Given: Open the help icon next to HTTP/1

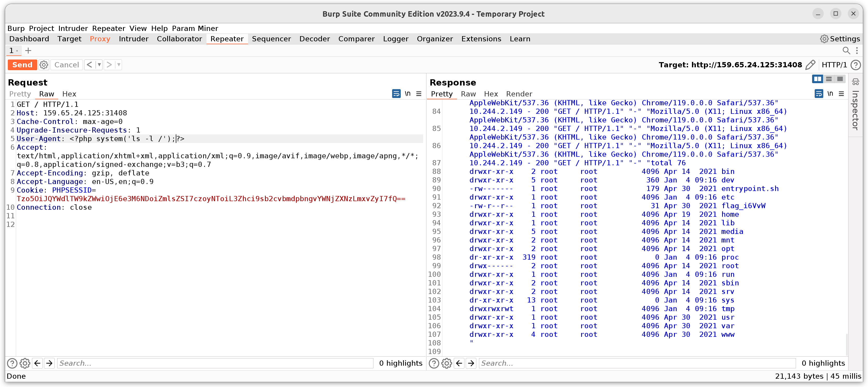Looking at the screenshot, I should click(x=856, y=65).
